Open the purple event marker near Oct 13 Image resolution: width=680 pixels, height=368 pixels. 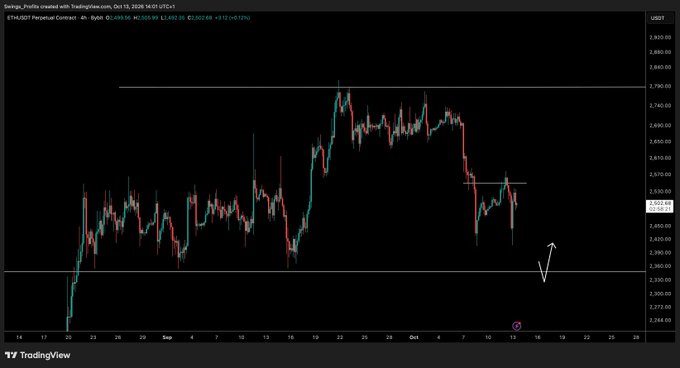(x=517, y=326)
